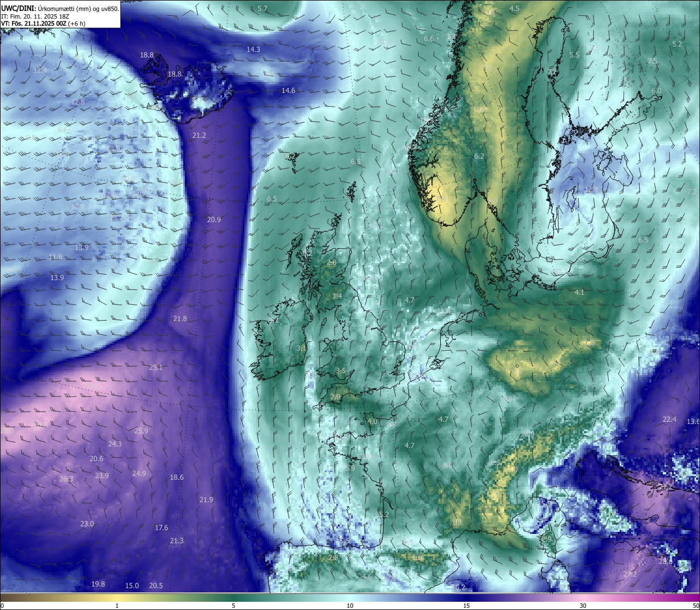Image resolution: width=700 pixels, height=610 pixels.
Task: Click the 14.3 value north-east of Iceland
Action: 253,49
